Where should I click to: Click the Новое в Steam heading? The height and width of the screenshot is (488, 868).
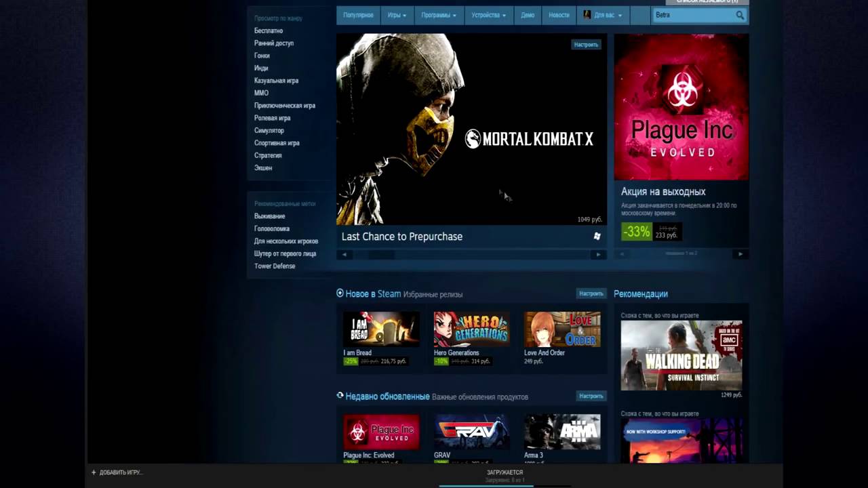pyautogui.click(x=373, y=294)
